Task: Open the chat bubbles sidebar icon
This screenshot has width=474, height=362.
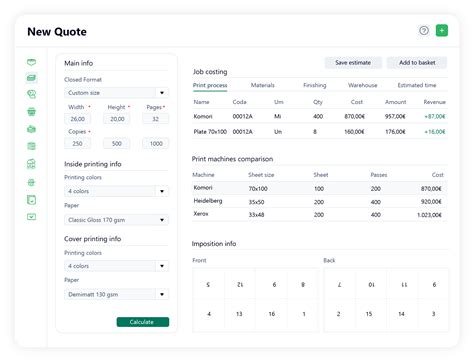Action: tap(31, 94)
